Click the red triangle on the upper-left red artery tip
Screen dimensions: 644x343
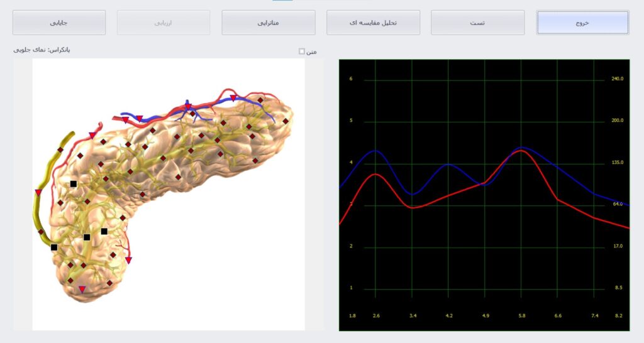coord(92,136)
